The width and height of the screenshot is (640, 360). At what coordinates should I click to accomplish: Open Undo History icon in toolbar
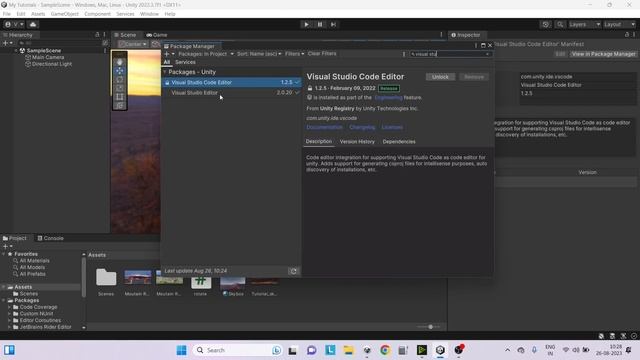(545, 24)
